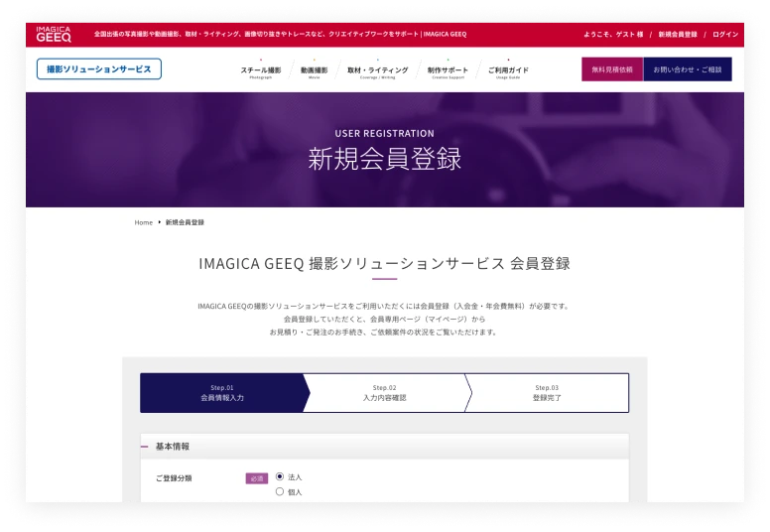
Task: Follow the 新規会員登録 link in top bar
Action: 678,35
